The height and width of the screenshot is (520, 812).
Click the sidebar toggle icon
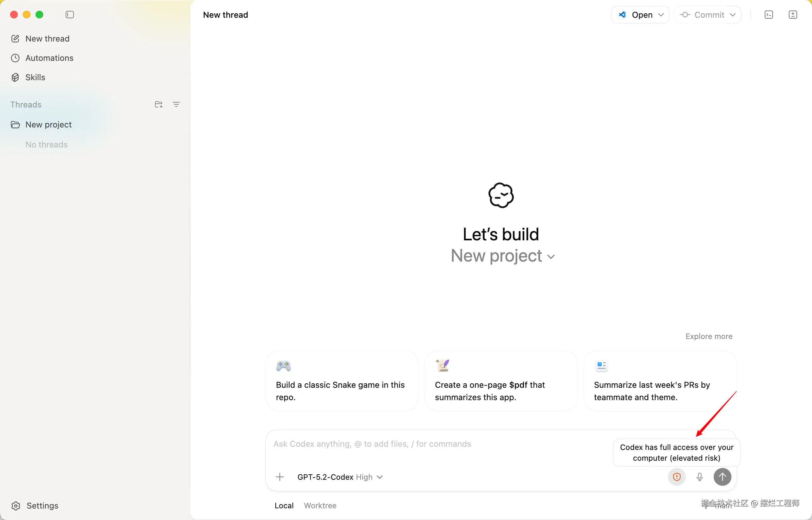[69, 15]
